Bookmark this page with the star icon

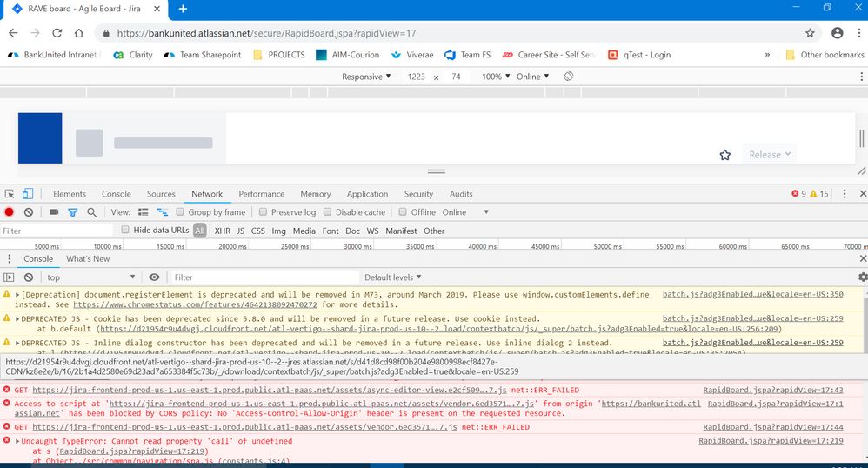click(810, 33)
